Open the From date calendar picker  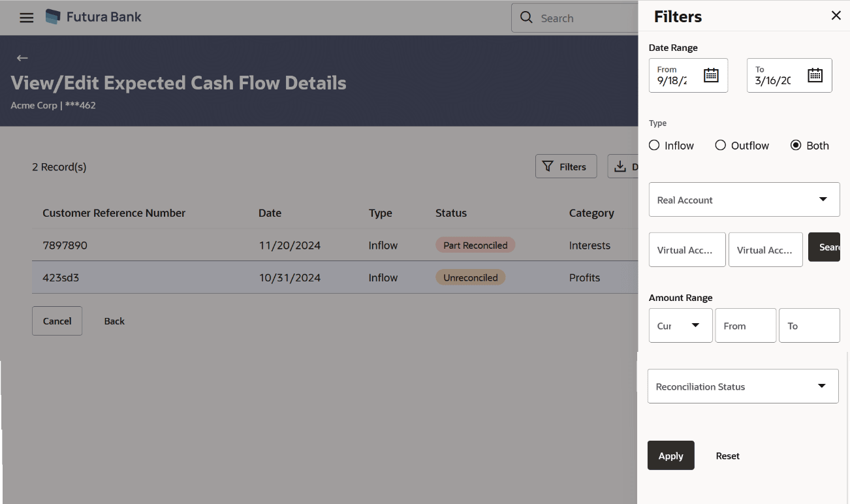[711, 75]
